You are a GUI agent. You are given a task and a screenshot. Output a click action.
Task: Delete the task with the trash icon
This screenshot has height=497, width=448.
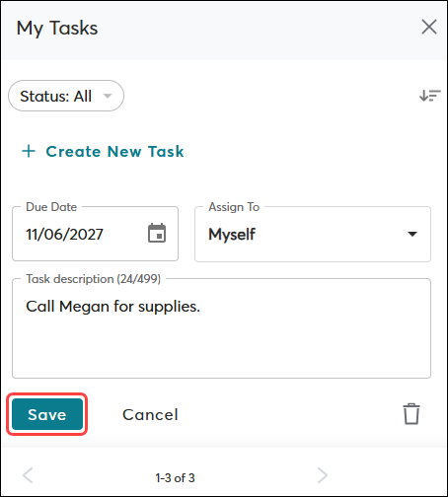(411, 414)
